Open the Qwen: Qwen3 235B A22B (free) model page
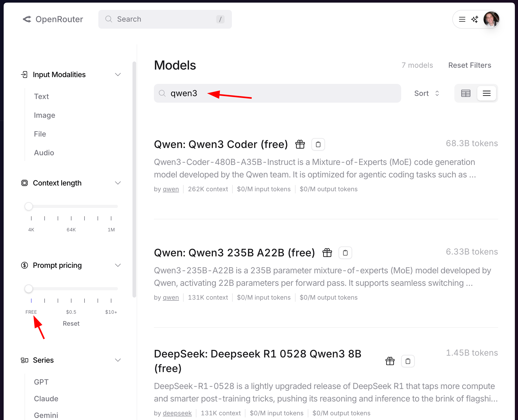This screenshot has height=420, width=518. (x=234, y=252)
